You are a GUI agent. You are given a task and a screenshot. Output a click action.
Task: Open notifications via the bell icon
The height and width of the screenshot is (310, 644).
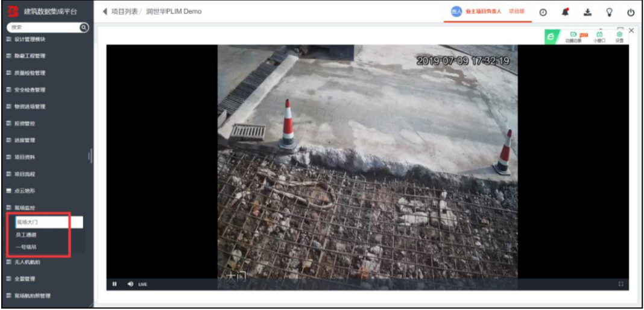tap(566, 12)
